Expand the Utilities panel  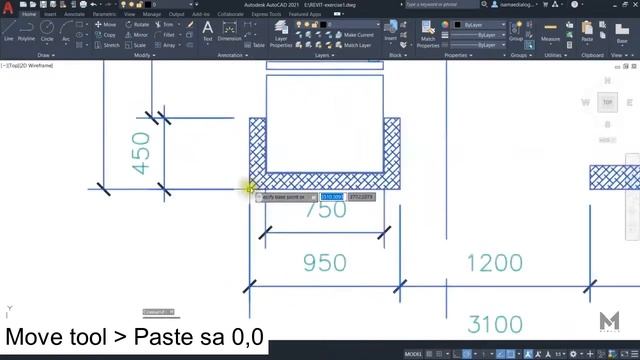coord(556,55)
